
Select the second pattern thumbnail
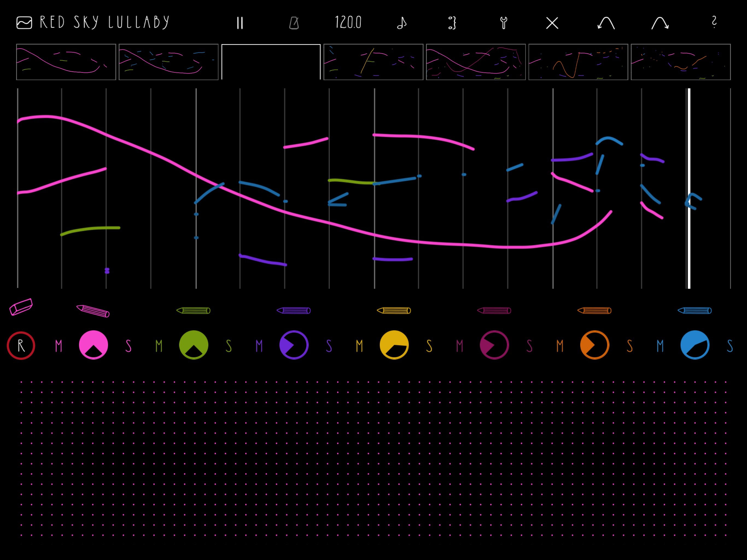(168, 62)
